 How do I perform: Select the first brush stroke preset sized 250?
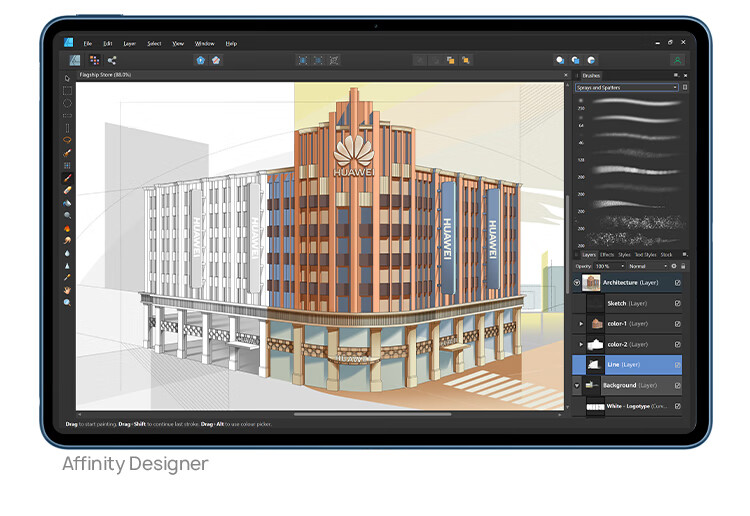click(x=637, y=102)
